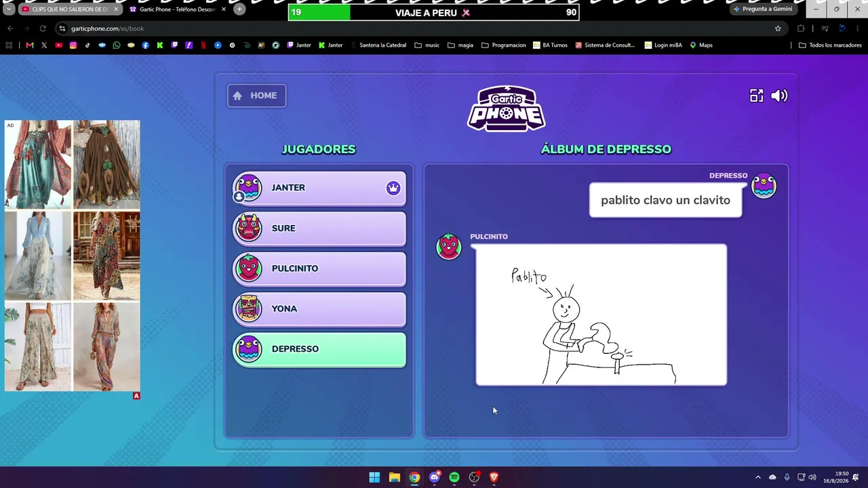868x488 pixels.
Task: Click the 'pablito clavo un clavito' bubble
Action: (665, 200)
